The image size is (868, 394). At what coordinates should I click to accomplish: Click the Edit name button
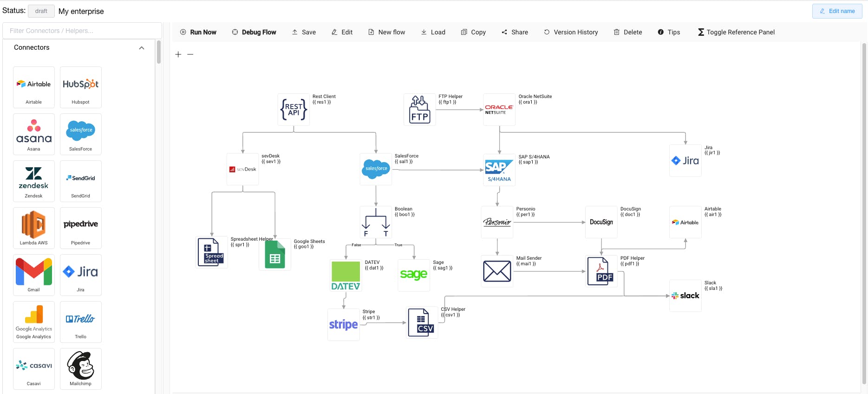click(837, 11)
